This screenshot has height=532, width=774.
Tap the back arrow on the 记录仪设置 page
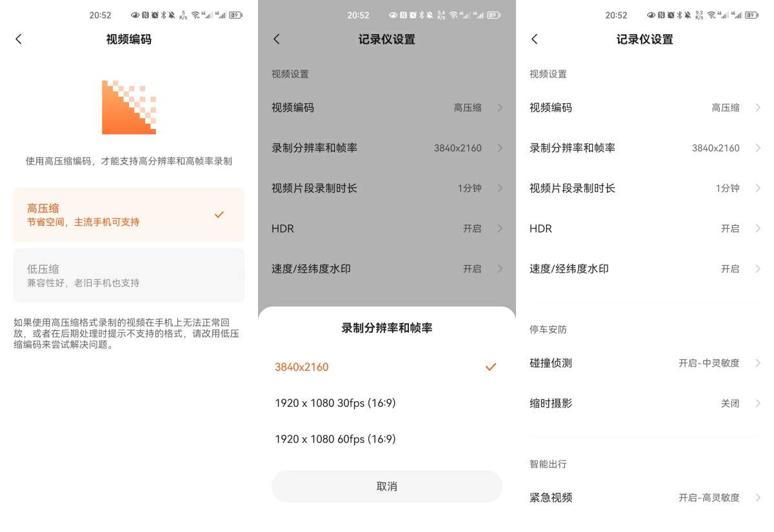(x=276, y=39)
